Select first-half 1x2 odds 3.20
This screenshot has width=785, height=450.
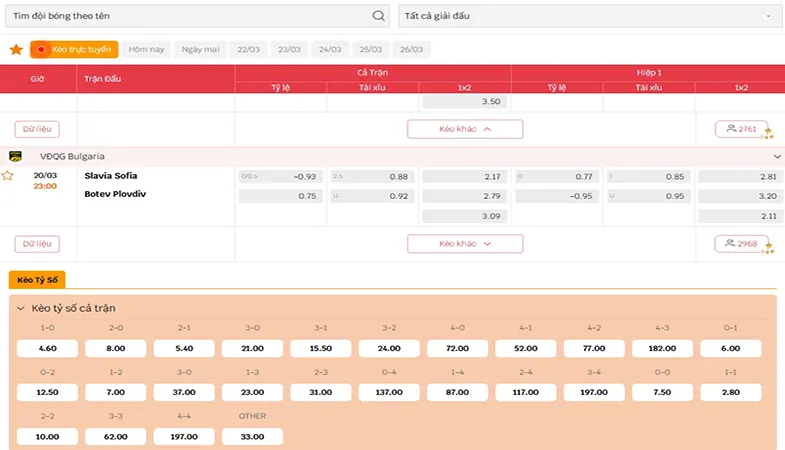tap(740, 196)
